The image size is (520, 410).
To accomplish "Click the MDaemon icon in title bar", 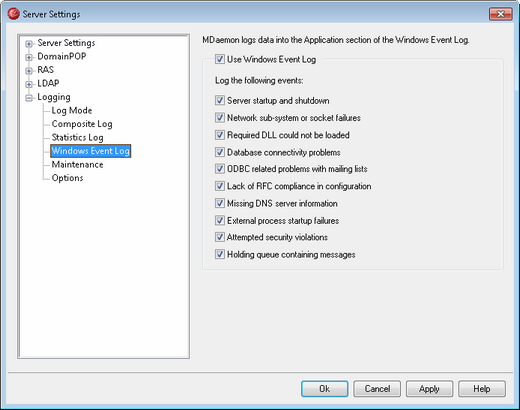I will (13, 14).
